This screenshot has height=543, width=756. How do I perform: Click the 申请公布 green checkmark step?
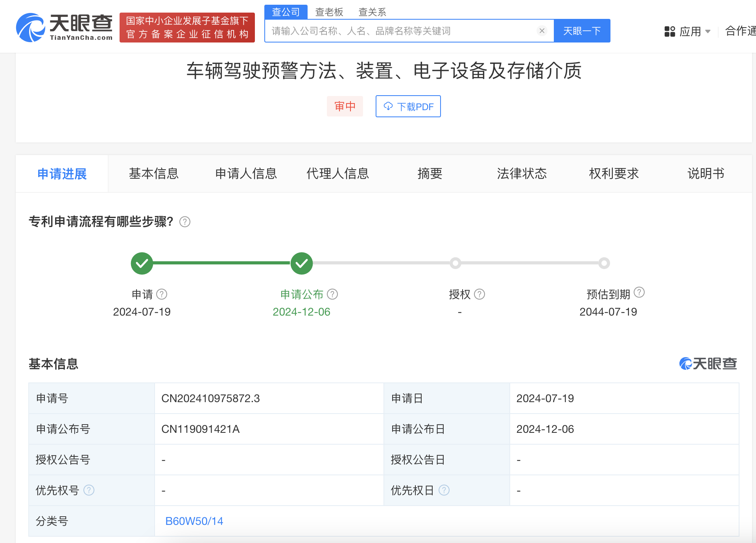tap(302, 263)
